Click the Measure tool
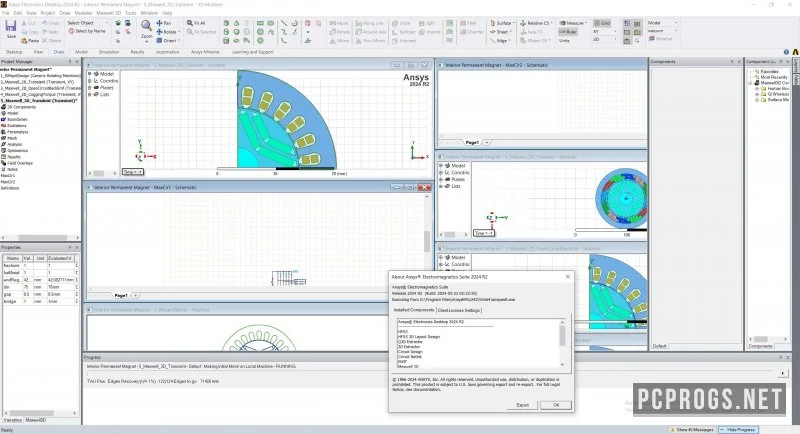Screen dimensions: 800x434 click(572, 23)
